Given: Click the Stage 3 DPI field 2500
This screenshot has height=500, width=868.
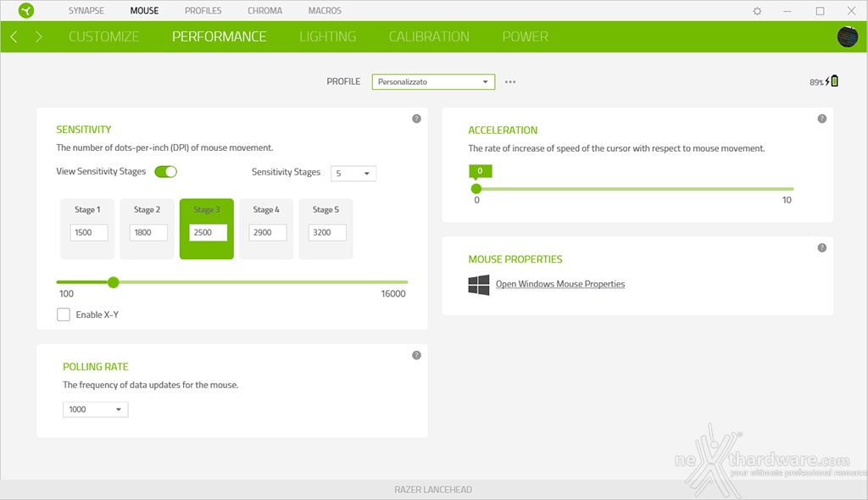Looking at the screenshot, I should pyautogui.click(x=209, y=232).
